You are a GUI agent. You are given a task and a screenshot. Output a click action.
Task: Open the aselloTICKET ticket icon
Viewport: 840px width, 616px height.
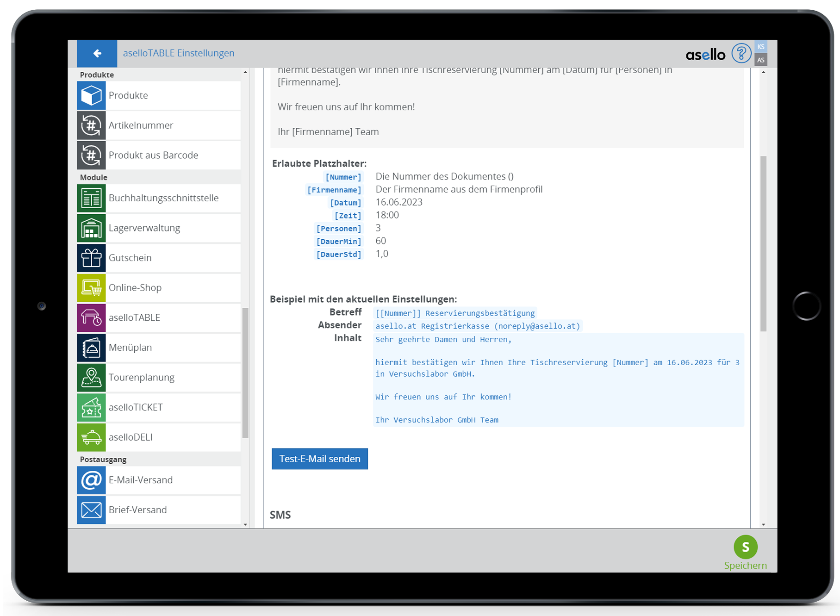[x=91, y=408]
